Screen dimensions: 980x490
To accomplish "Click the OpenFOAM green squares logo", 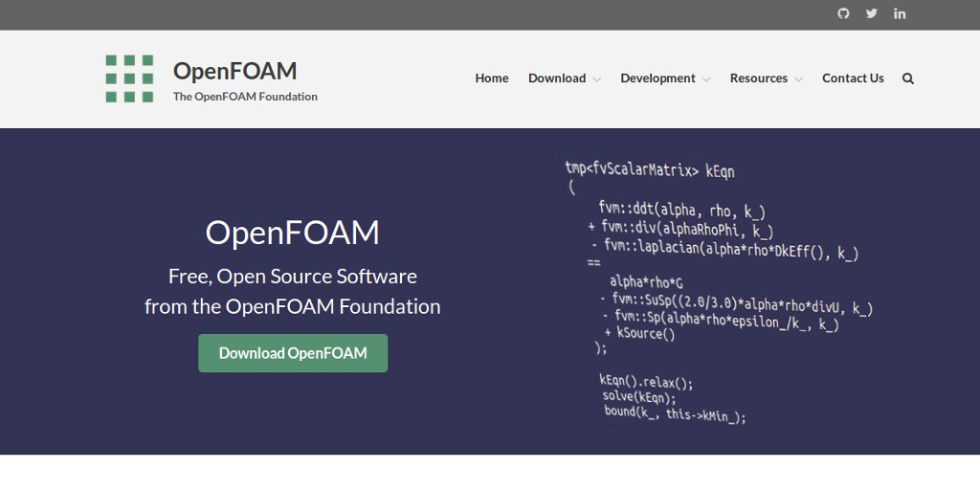I will [x=129, y=78].
